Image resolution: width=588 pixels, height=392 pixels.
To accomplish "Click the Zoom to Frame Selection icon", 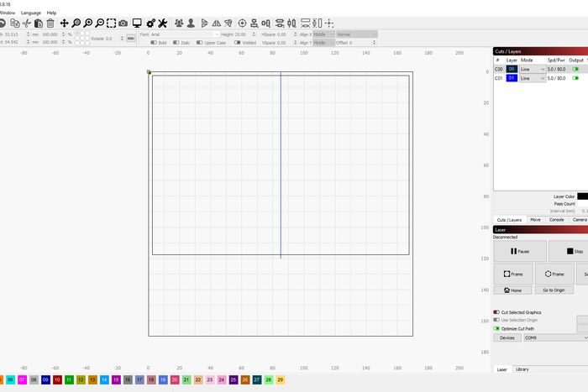I will pyautogui.click(x=111, y=23).
